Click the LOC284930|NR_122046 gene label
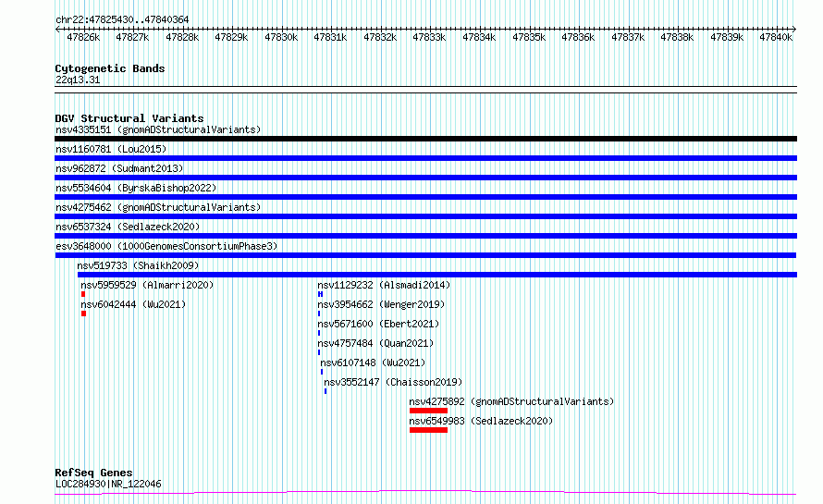This screenshot has height=504, width=823. tap(108, 484)
